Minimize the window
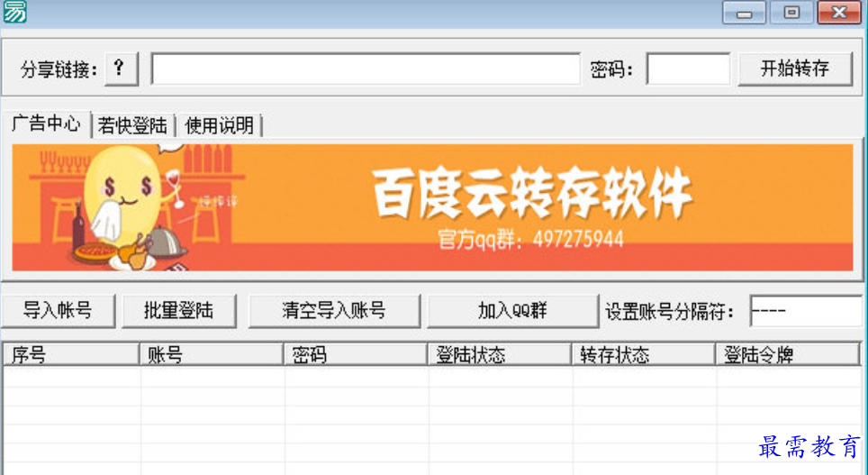This screenshot has height=475, width=868. tap(744, 13)
